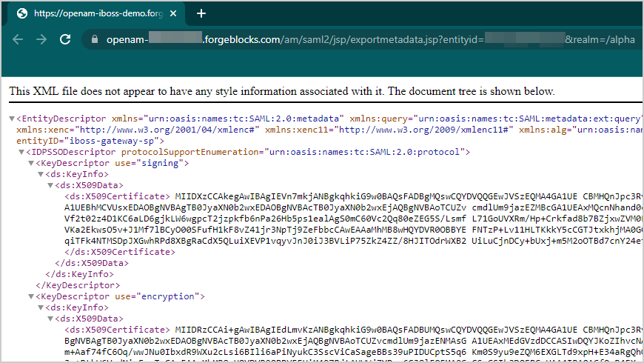Click the browser forward arrow
The width and height of the screenshot is (644, 363).
point(41,39)
